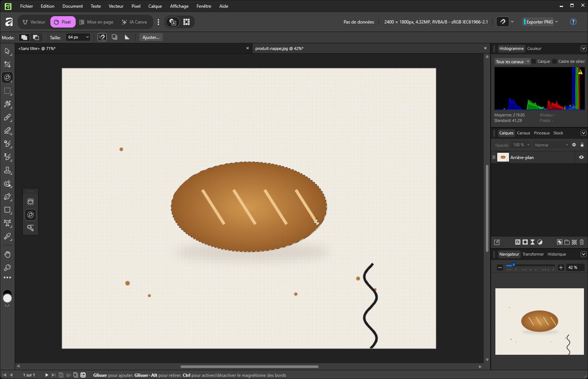Open the help question mark icon
The image size is (588, 379).
pos(573,22)
